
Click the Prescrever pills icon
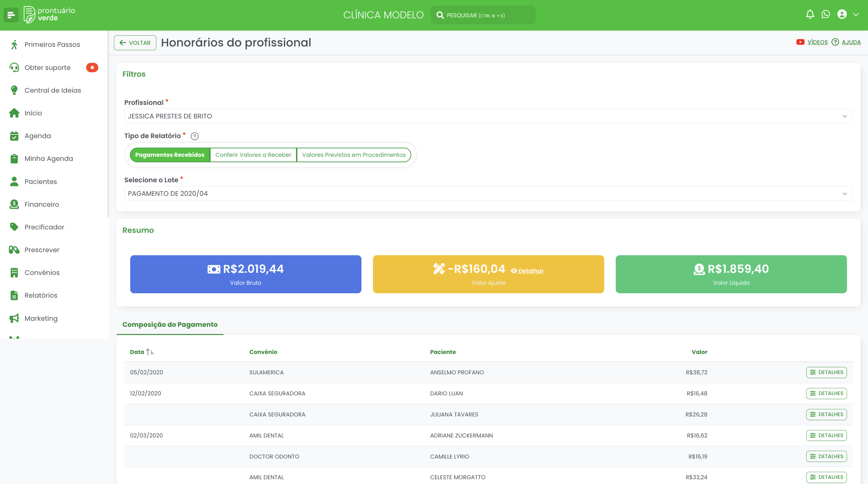tap(14, 250)
